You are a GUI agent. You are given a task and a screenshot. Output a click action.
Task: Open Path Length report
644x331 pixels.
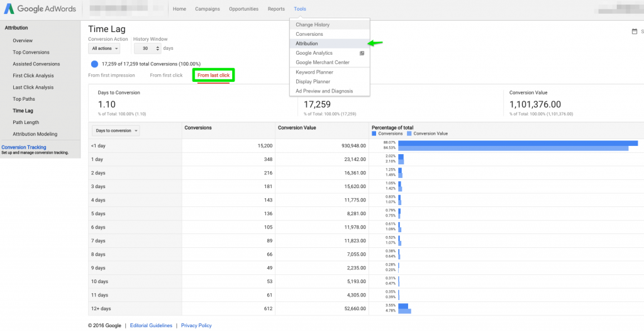[26, 122]
